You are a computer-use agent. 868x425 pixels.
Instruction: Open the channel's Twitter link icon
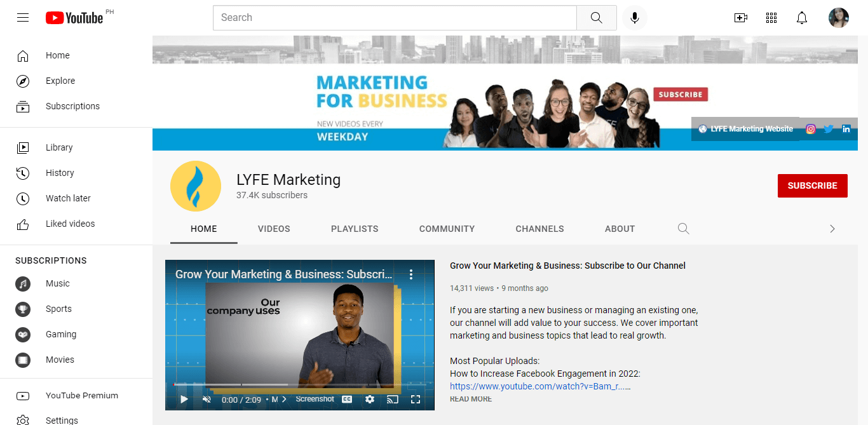(x=829, y=129)
